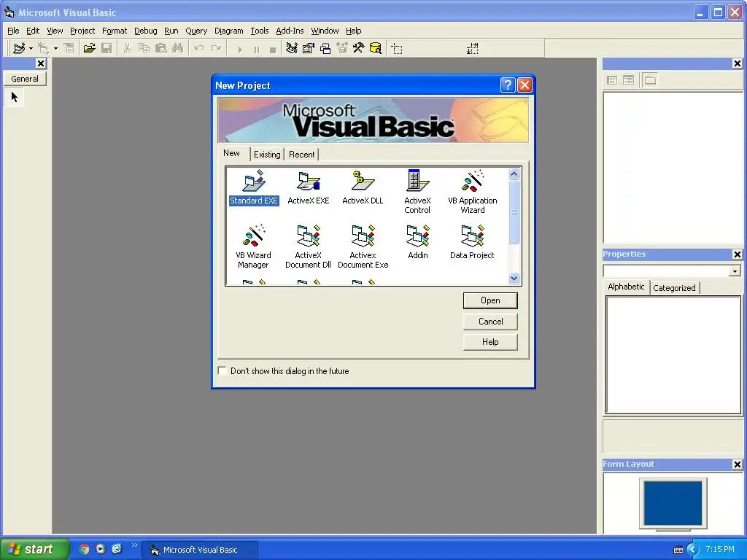Open the Properties object dropdown
747x560 pixels.
[x=735, y=271]
